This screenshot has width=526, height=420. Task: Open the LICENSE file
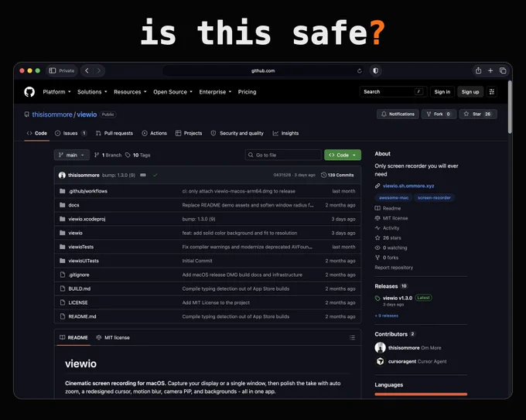(78, 302)
